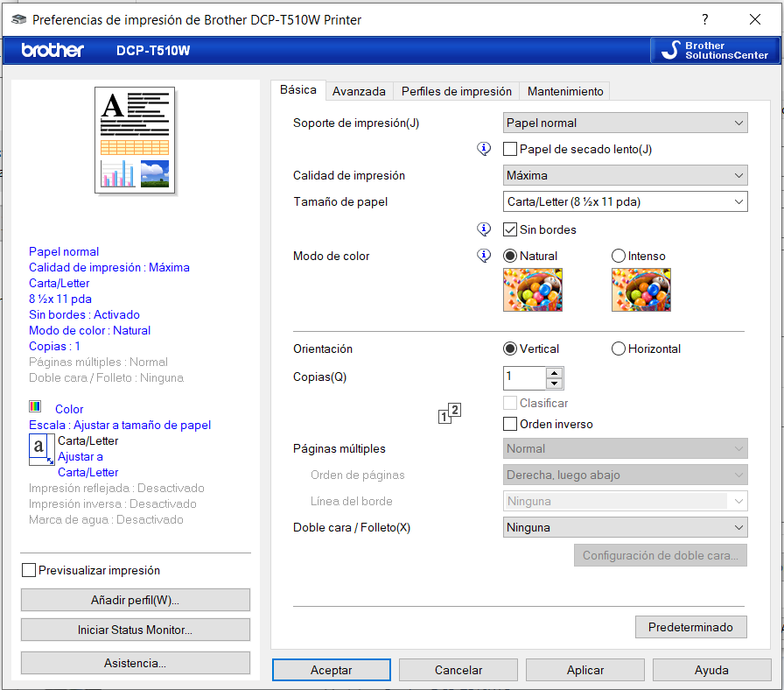Click the scale-to-paper 'a' icon
Viewport: 784px width, 690px height.
tap(41, 449)
